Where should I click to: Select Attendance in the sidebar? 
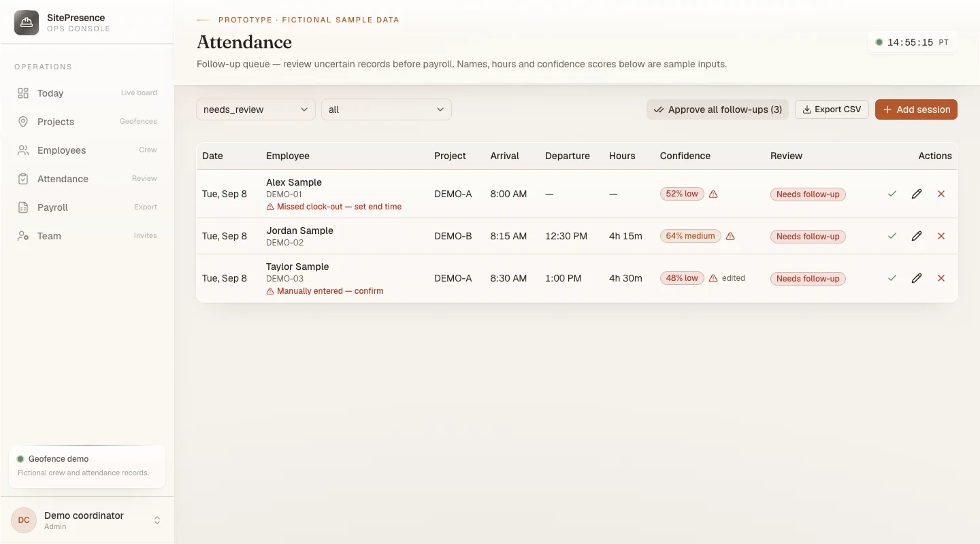87,179
